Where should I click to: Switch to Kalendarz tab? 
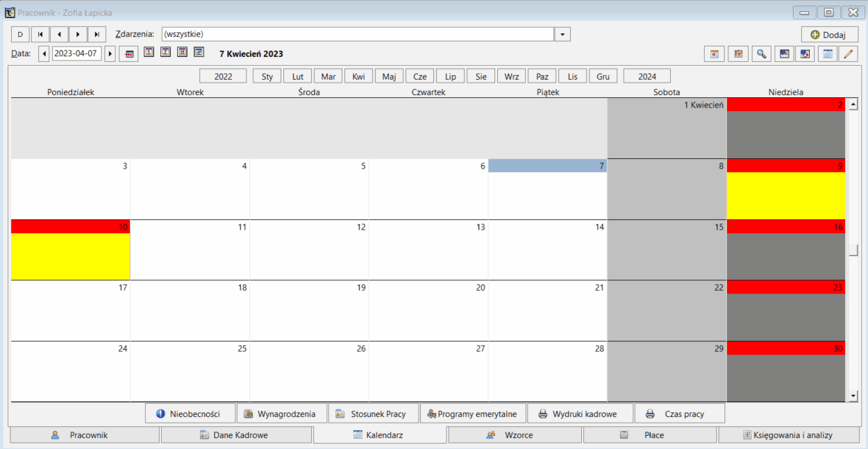(380, 435)
